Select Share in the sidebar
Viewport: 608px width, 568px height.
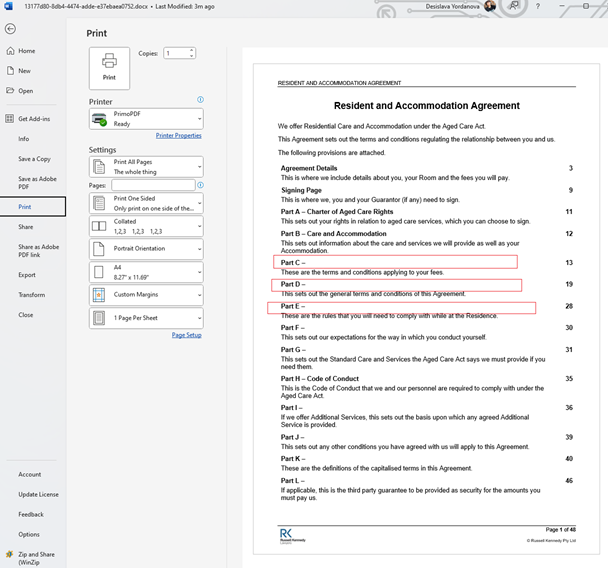[x=26, y=227]
